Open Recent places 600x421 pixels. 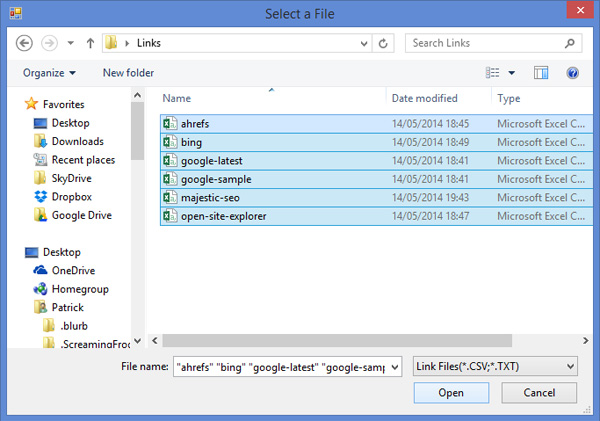(74, 160)
